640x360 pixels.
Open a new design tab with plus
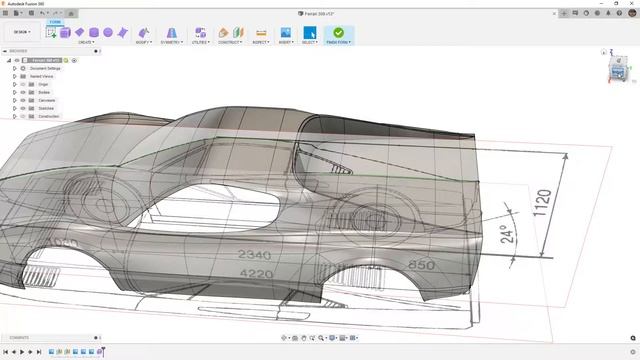(564, 13)
